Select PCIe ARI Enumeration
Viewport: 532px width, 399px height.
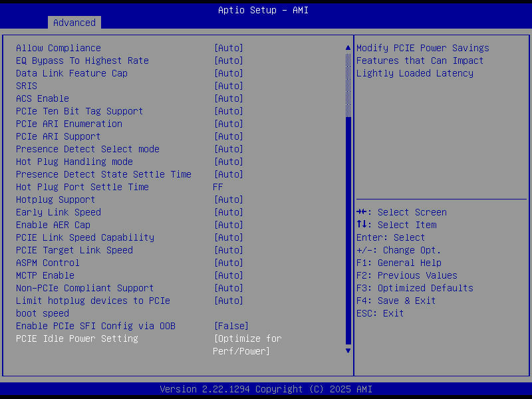229,123
